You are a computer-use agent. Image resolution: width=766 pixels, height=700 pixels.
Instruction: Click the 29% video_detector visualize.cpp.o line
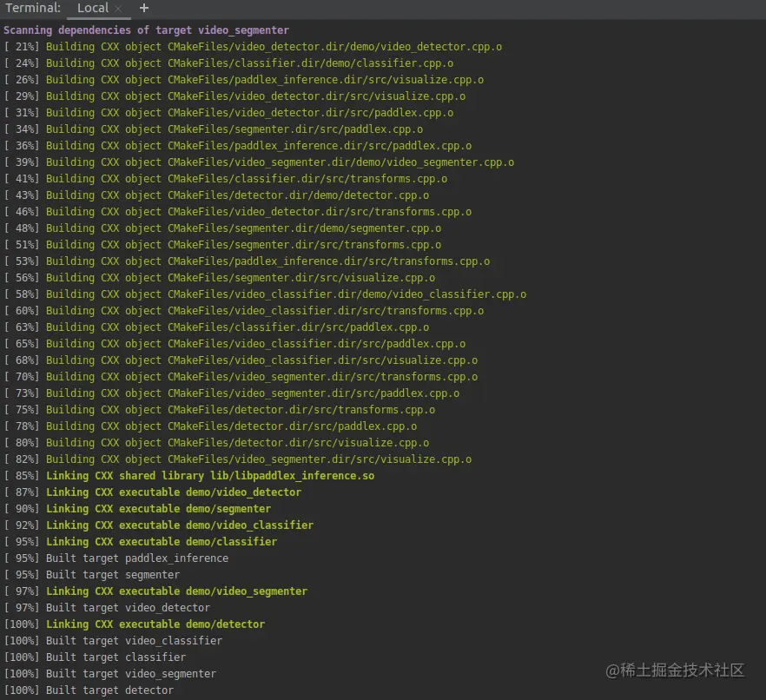(234, 96)
